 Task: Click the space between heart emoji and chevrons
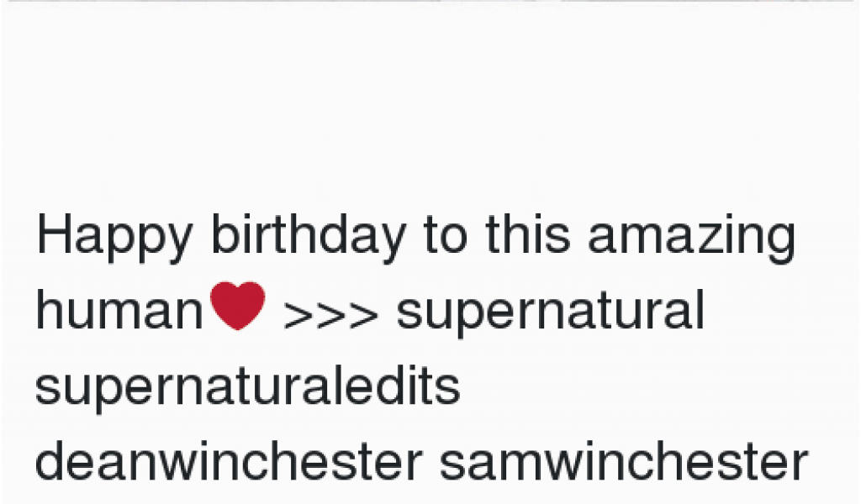(x=275, y=312)
